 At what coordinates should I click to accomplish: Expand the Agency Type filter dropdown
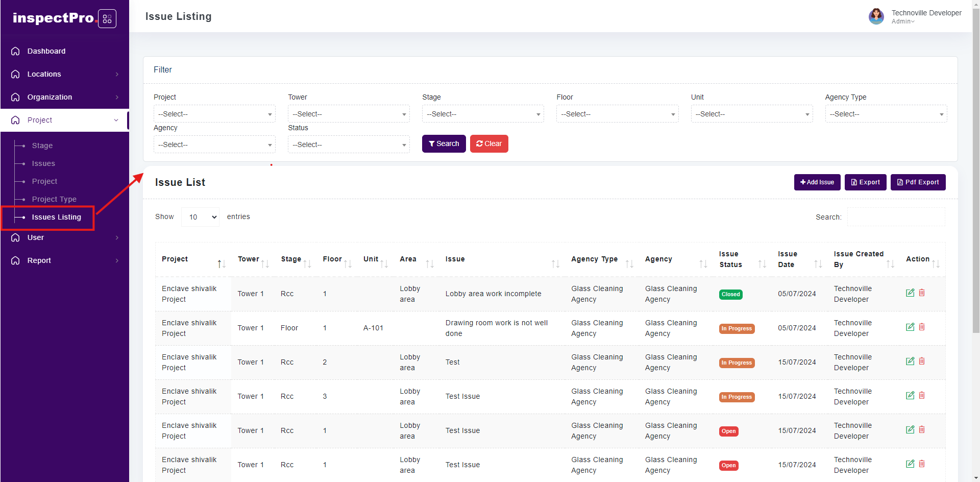(x=886, y=114)
